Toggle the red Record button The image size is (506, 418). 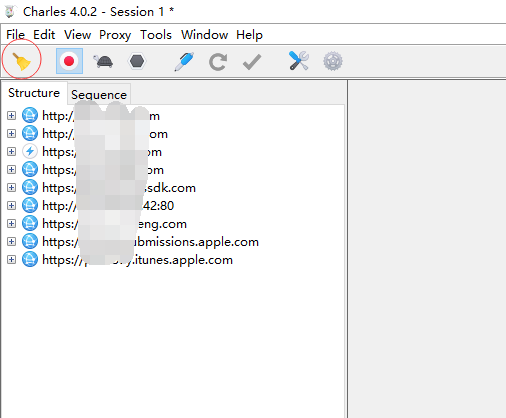69,61
